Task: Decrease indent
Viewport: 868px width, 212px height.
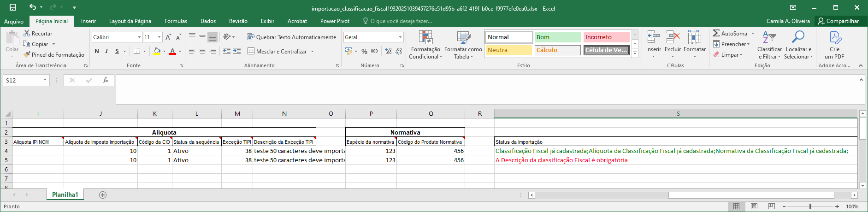Action: click(227, 51)
